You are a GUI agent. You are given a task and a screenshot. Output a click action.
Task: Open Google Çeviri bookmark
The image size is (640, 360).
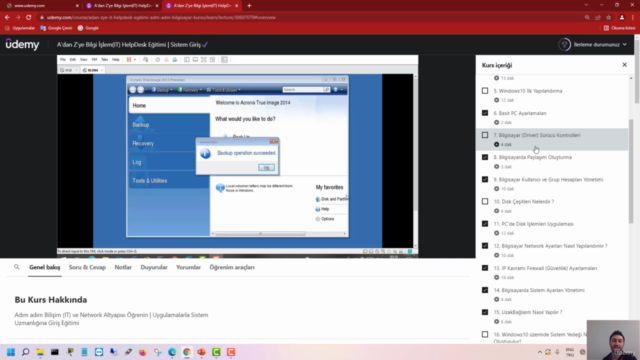56,28
